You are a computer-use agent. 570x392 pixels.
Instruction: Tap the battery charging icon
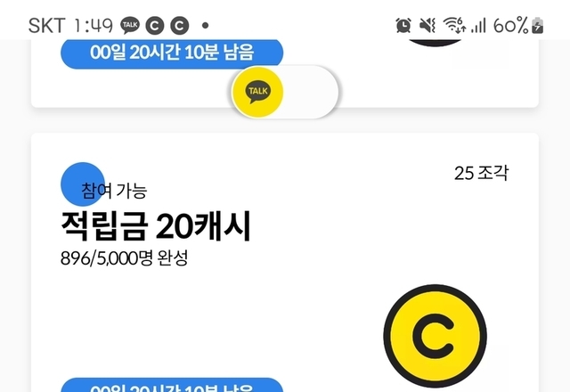click(537, 26)
